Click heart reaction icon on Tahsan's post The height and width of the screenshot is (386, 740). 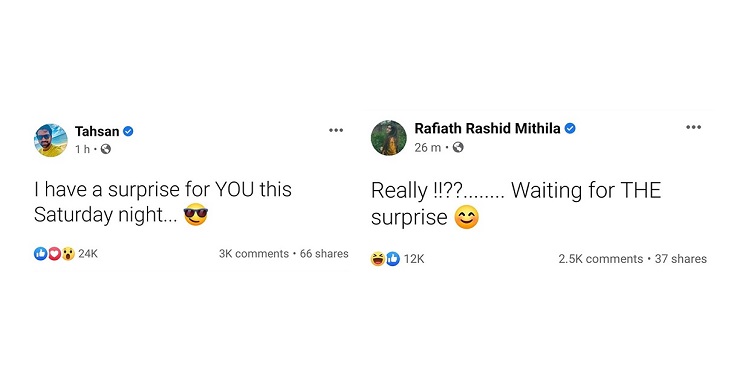coord(54,254)
